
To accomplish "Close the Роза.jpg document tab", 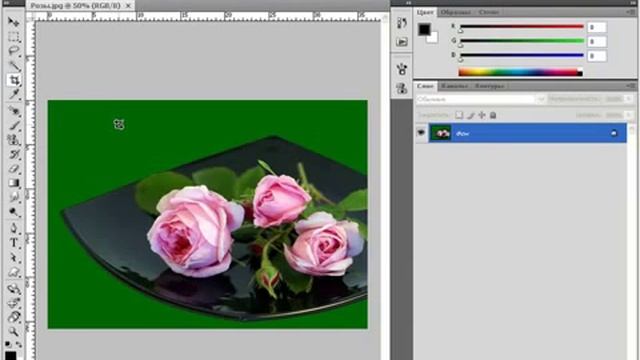I will tap(128, 6).
